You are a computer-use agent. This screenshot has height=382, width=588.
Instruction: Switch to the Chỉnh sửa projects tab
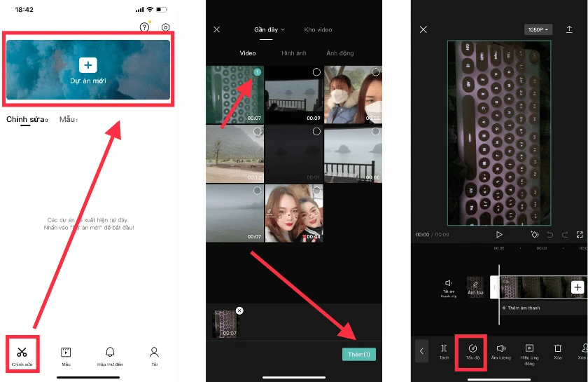(27, 119)
